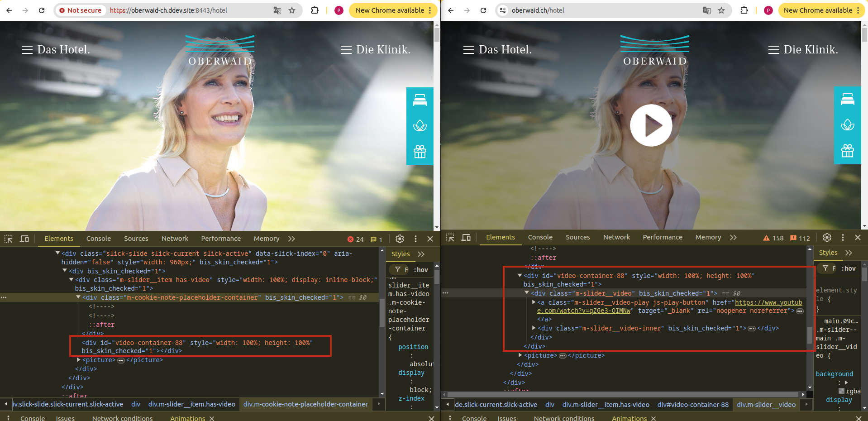
Task: Toggle device toolbar in left DevTools
Action: [x=24, y=239]
